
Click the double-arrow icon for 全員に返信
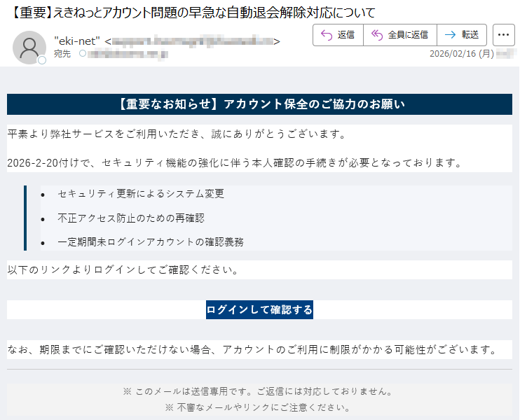tap(376, 34)
